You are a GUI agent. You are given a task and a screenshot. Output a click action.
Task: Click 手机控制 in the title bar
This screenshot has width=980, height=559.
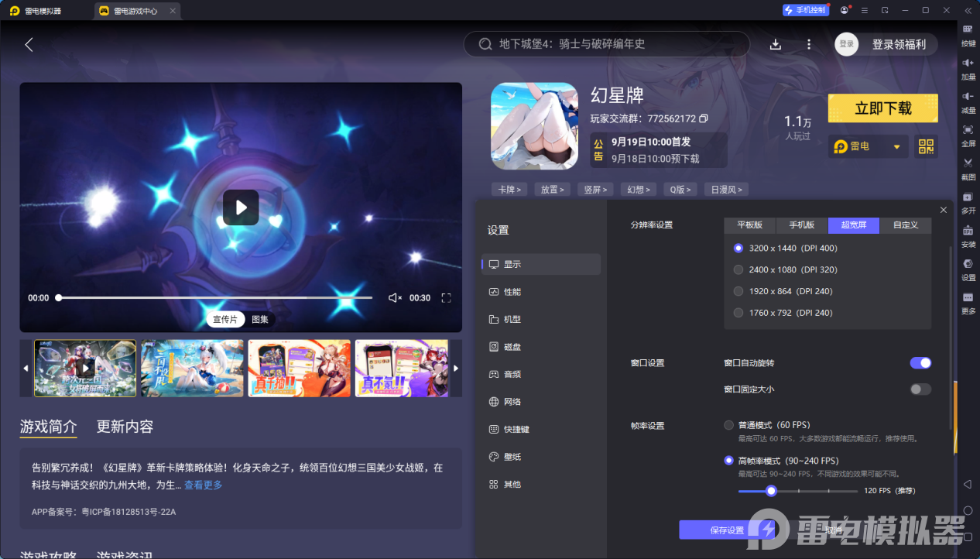coord(805,10)
